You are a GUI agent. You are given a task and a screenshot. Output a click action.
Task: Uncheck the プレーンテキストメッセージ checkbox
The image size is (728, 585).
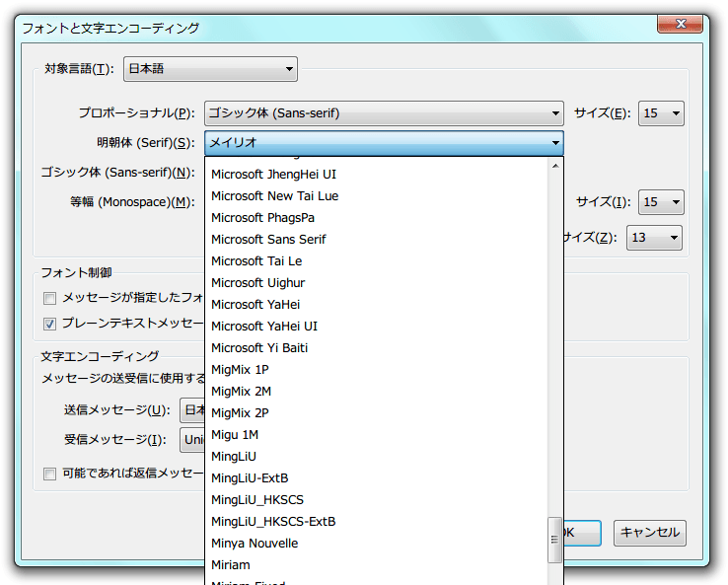49,324
